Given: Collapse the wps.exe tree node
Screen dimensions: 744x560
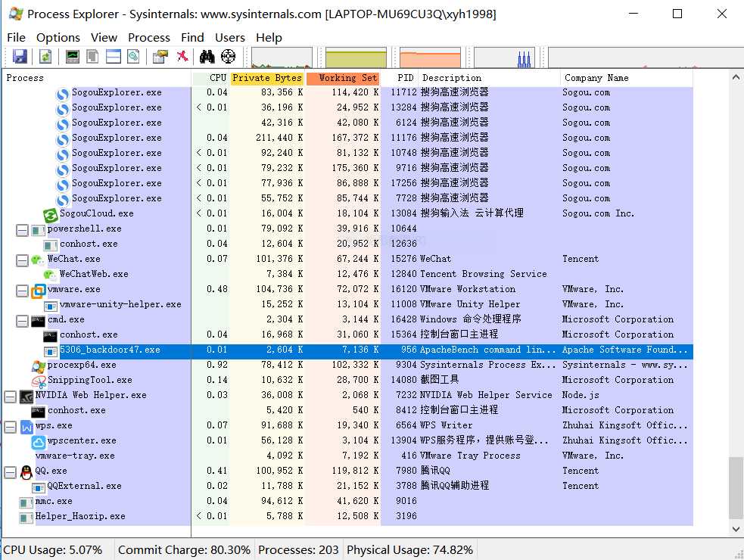Looking at the screenshot, I should (x=10, y=427).
